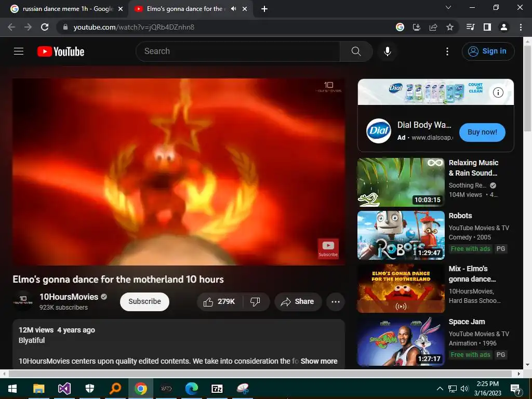The height and width of the screenshot is (399, 532).
Task: Go back in browser history
Action: coord(11,27)
